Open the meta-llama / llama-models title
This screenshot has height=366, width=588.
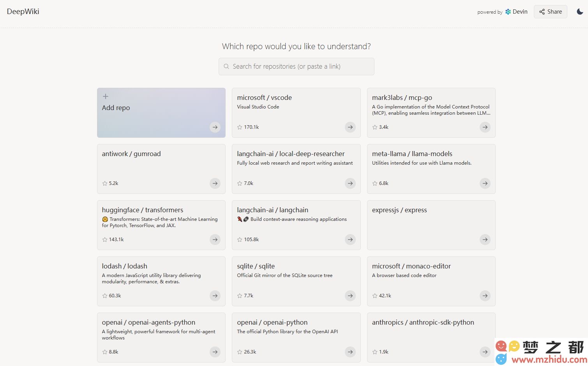pos(412,154)
